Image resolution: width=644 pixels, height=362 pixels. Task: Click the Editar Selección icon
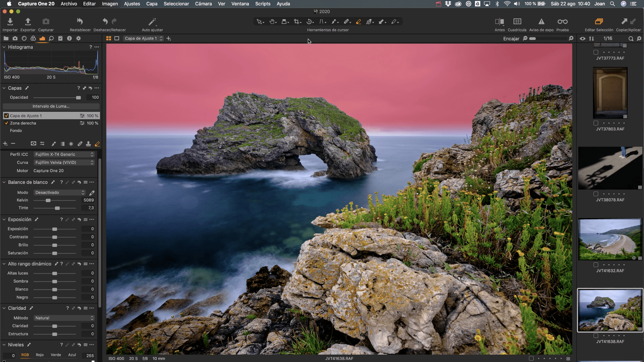599,22
